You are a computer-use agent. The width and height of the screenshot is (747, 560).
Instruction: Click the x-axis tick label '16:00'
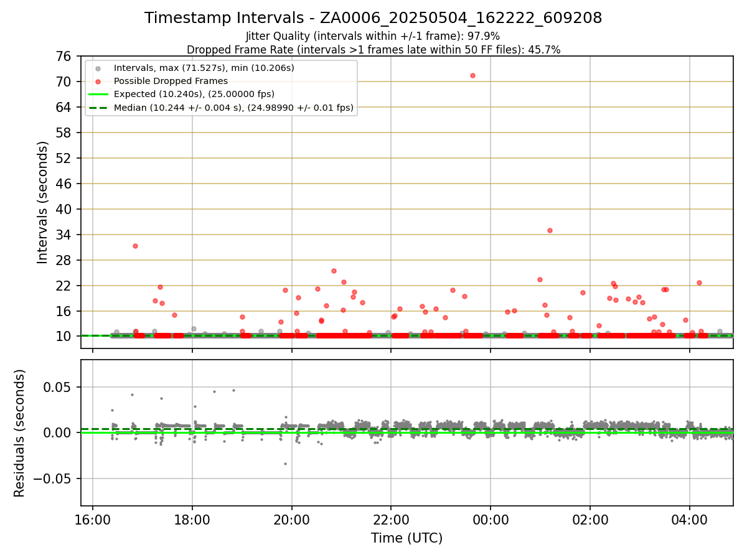[x=93, y=519]
